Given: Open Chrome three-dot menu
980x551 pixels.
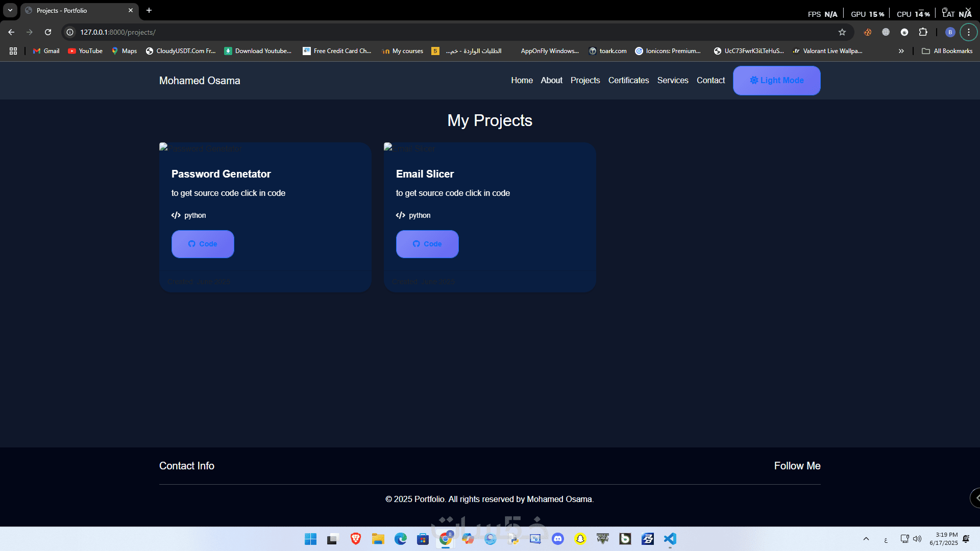Looking at the screenshot, I should (x=968, y=32).
